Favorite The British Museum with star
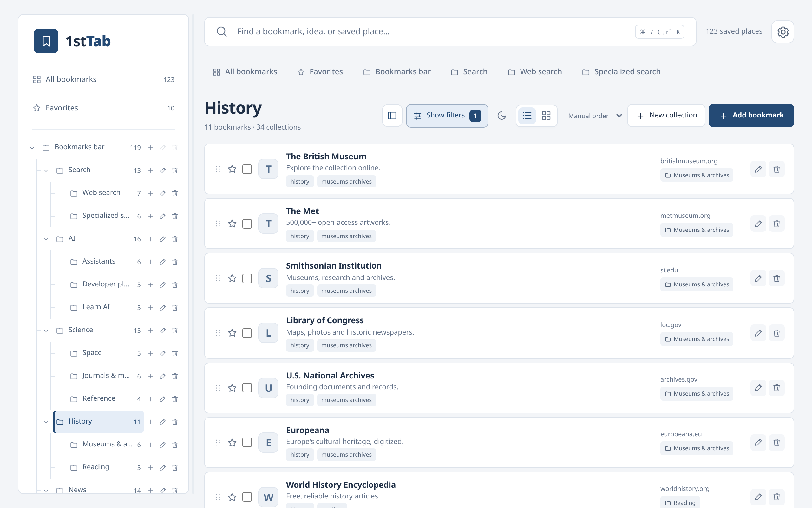 click(232, 169)
